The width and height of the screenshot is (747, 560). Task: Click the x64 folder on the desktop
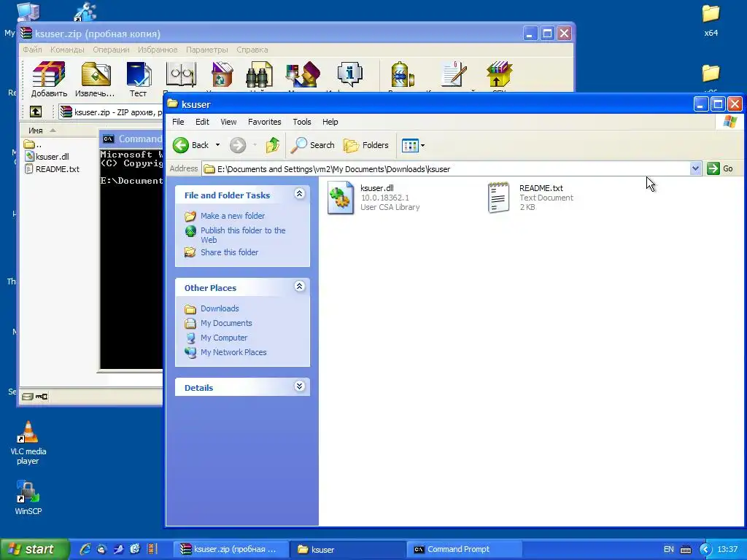(711, 21)
